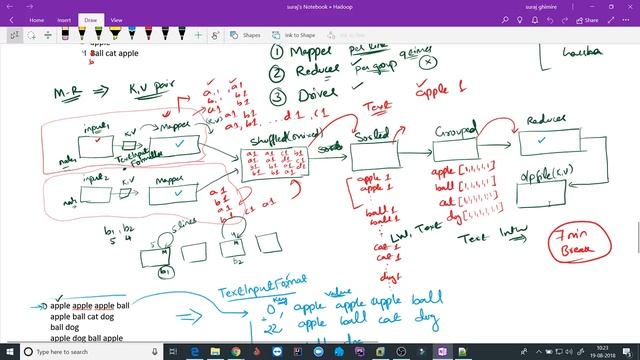Screen dimensions: 640x360
Task: Open File Explorer from taskbar
Action: coord(215,351)
